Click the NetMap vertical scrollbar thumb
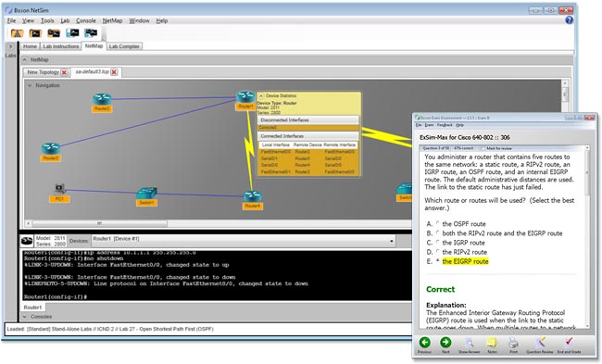The width and height of the screenshot is (602, 364). click(x=564, y=94)
